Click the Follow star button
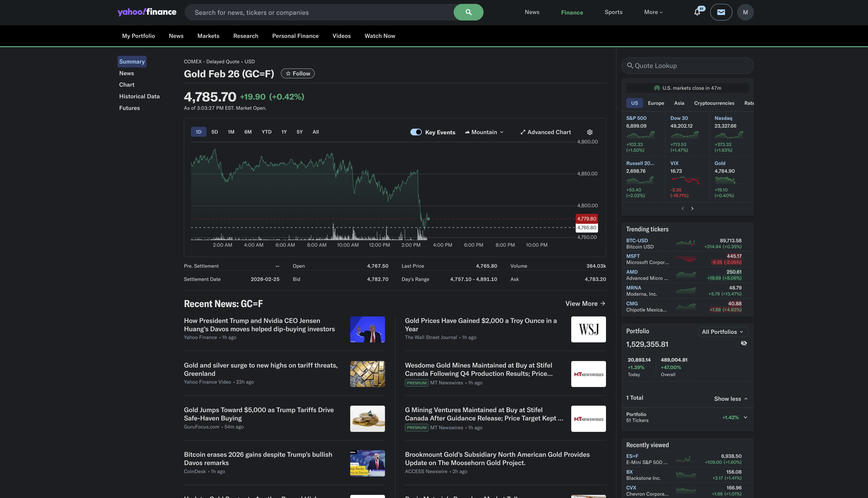This screenshot has height=498, width=868. 298,74
